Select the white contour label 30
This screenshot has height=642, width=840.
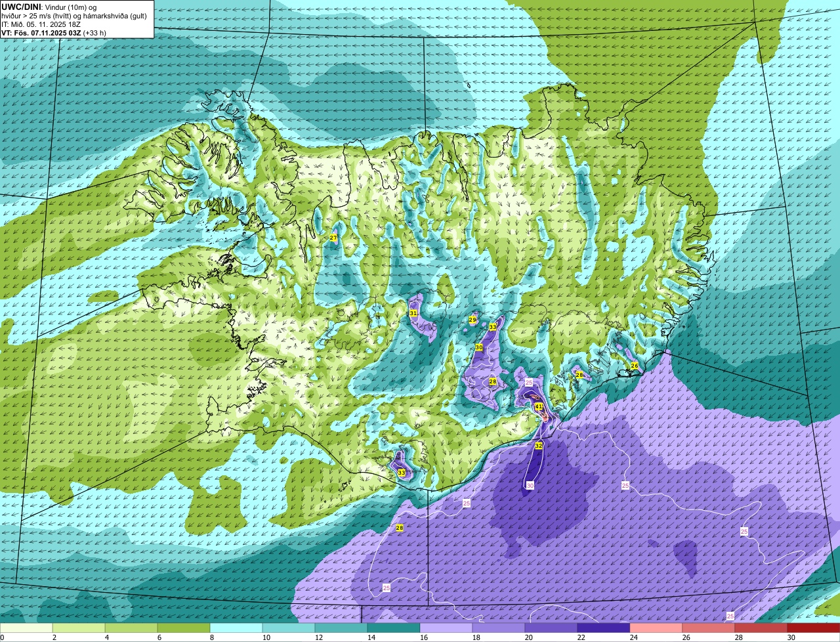tap(530, 485)
